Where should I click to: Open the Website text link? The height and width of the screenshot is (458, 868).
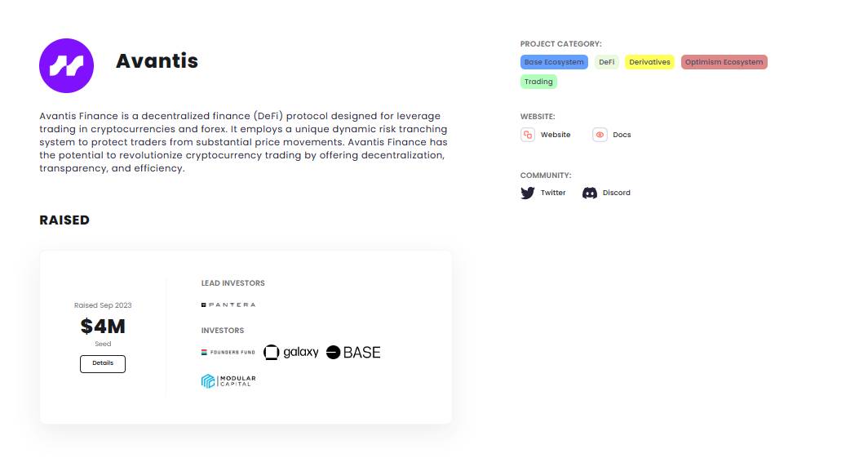[x=556, y=135]
